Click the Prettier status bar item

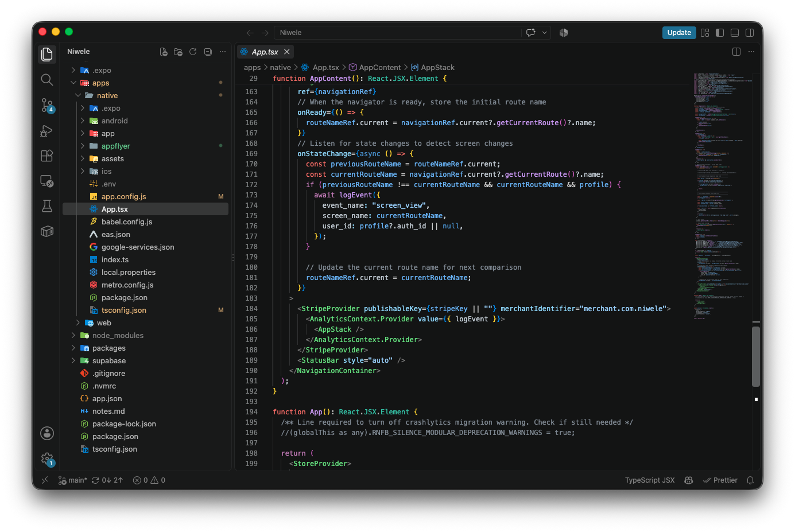[x=720, y=480]
